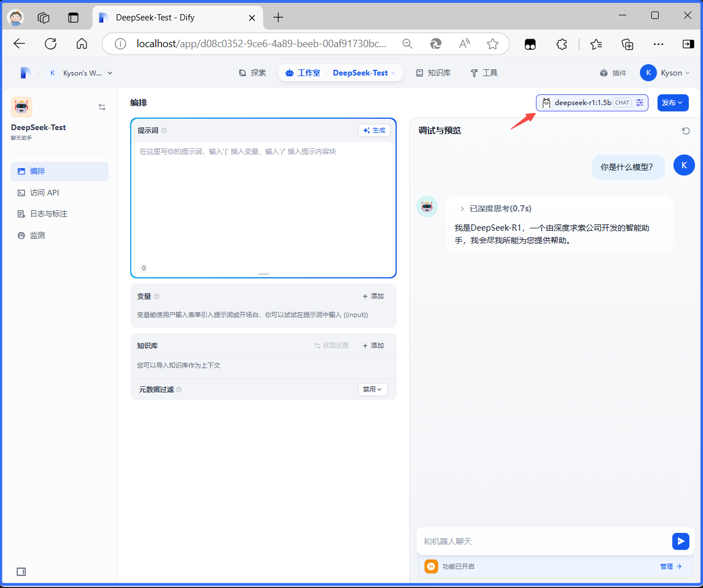Collapse the sidebar with bottom-left icon
Viewport: 703px width, 588px height.
pyautogui.click(x=21, y=572)
